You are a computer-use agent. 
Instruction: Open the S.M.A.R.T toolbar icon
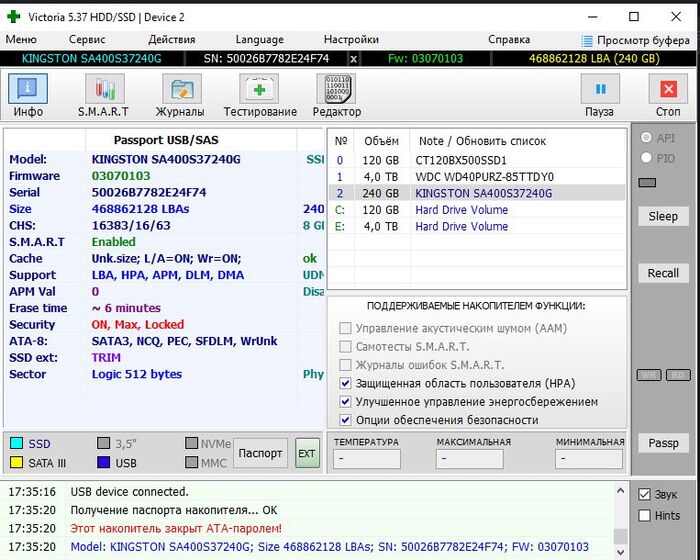pos(104,89)
